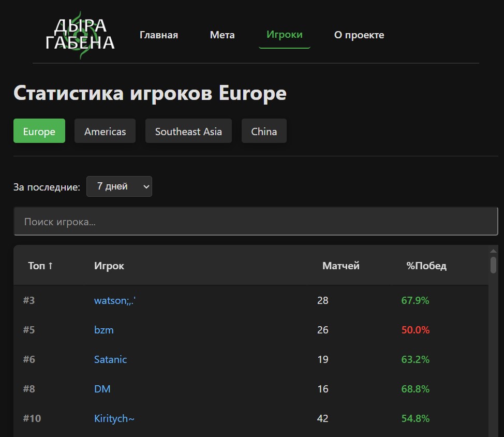504x437 pixels.
Task: Switch to the Americas region
Action: tap(105, 131)
